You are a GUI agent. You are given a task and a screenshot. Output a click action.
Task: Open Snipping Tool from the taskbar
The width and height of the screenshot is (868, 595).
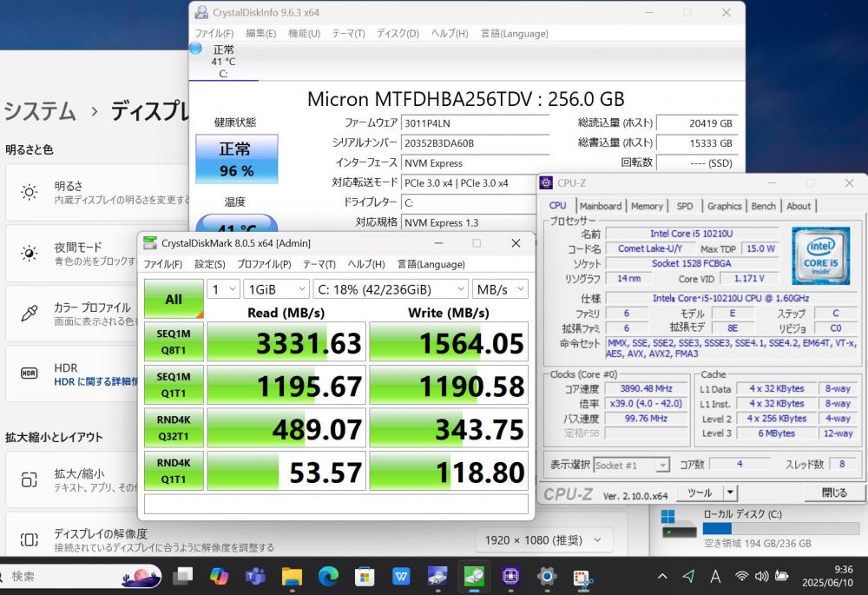click(582, 578)
